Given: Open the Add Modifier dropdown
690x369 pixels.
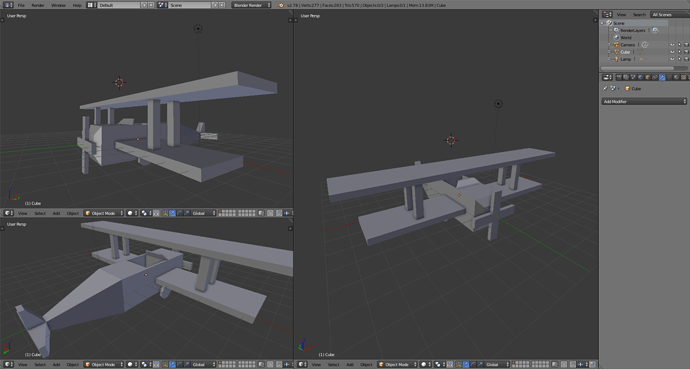Looking at the screenshot, I should (x=644, y=102).
